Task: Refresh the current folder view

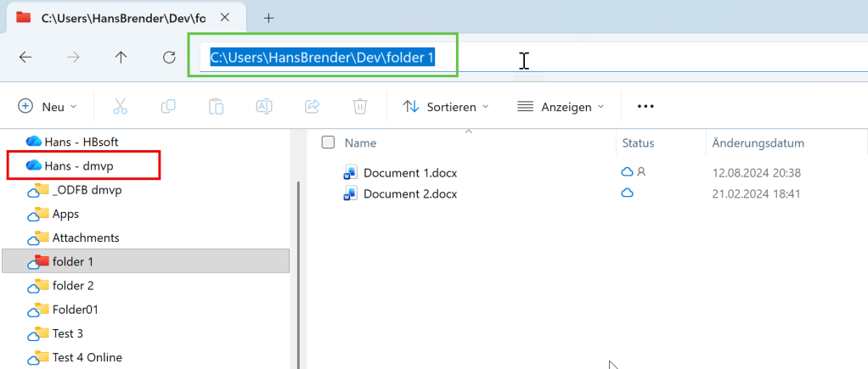Action: (169, 58)
